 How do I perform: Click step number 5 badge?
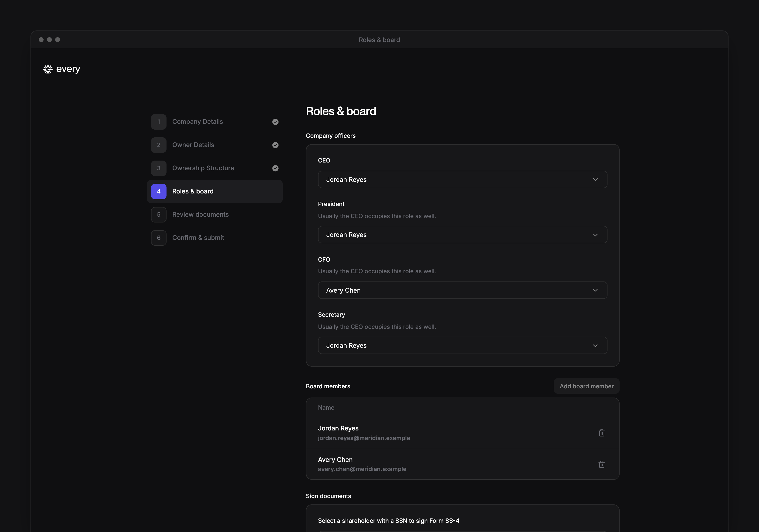click(159, 215)
